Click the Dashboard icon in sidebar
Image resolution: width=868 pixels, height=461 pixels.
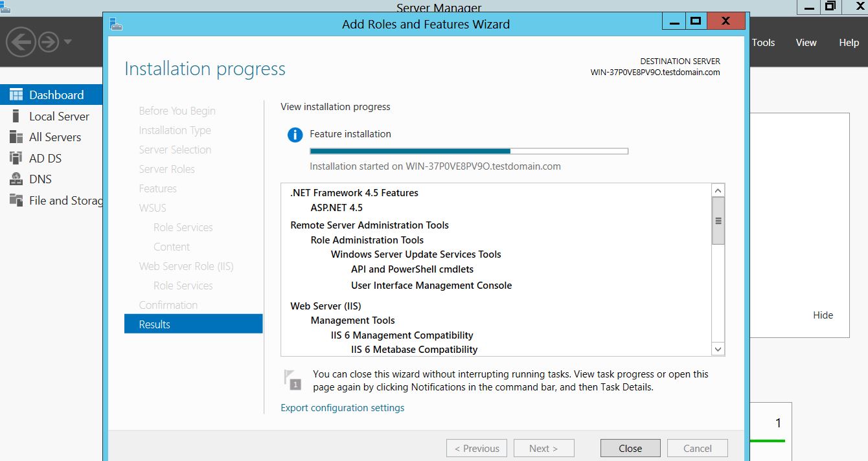click(x=16, y=95)
